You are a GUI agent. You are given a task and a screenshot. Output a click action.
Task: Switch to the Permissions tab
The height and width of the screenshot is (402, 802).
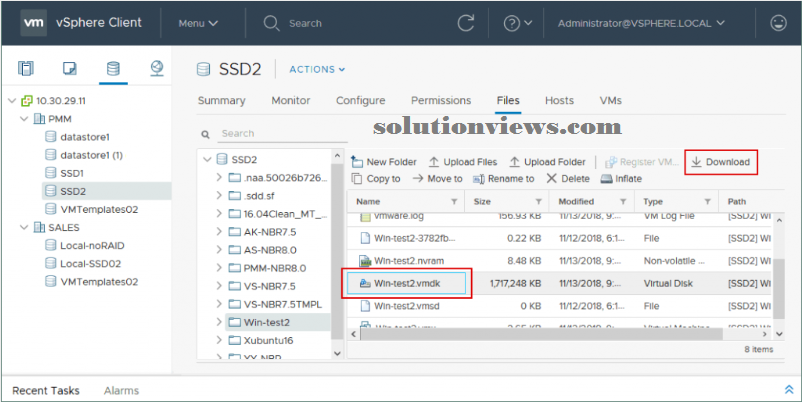click(441, 101)
